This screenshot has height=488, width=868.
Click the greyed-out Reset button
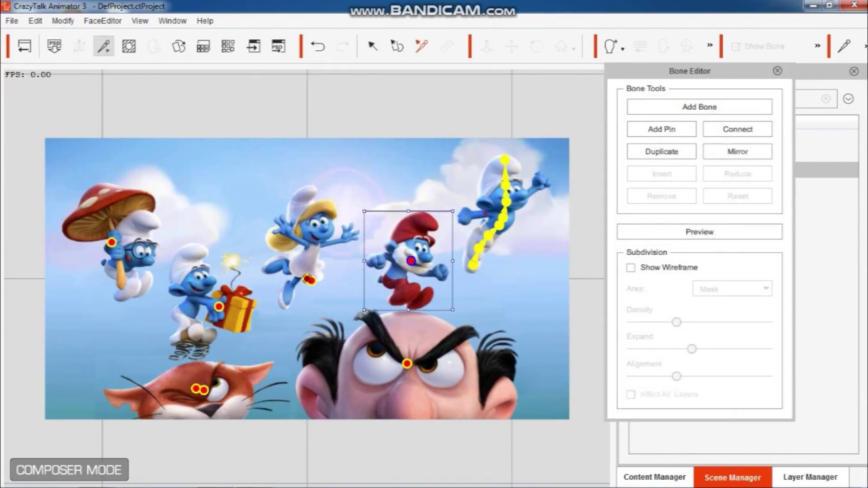point(737,197)
